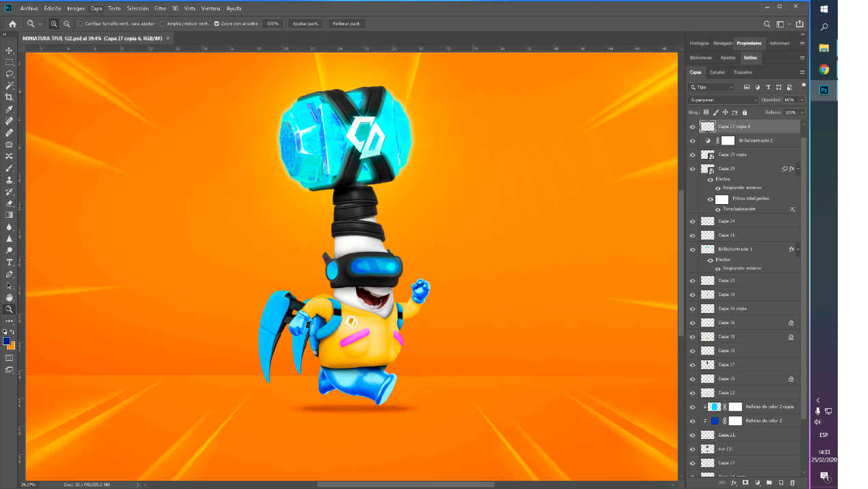Select the Hand tool

[10, 298]
